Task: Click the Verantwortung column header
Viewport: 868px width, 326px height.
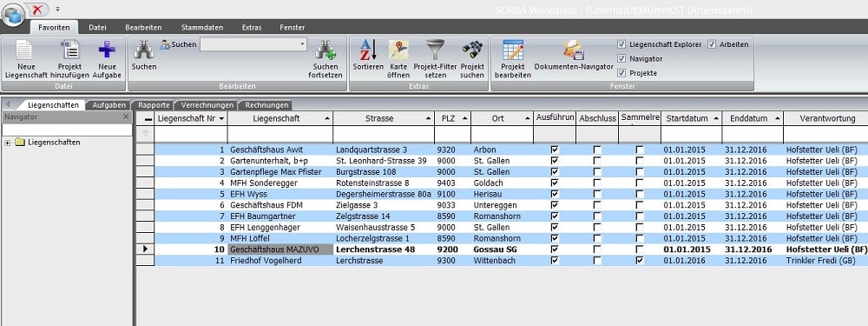Action: pyautogui.click(x=827, y=118)
